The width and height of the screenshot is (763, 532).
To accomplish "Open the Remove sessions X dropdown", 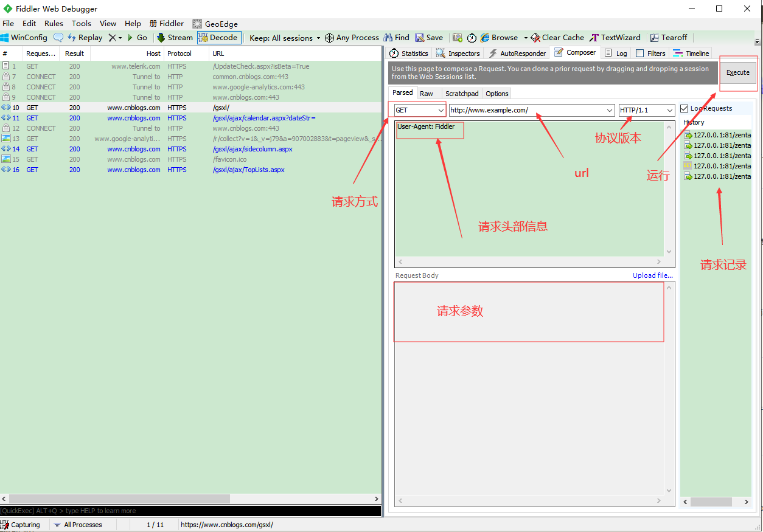I will [x=115, y=38].
